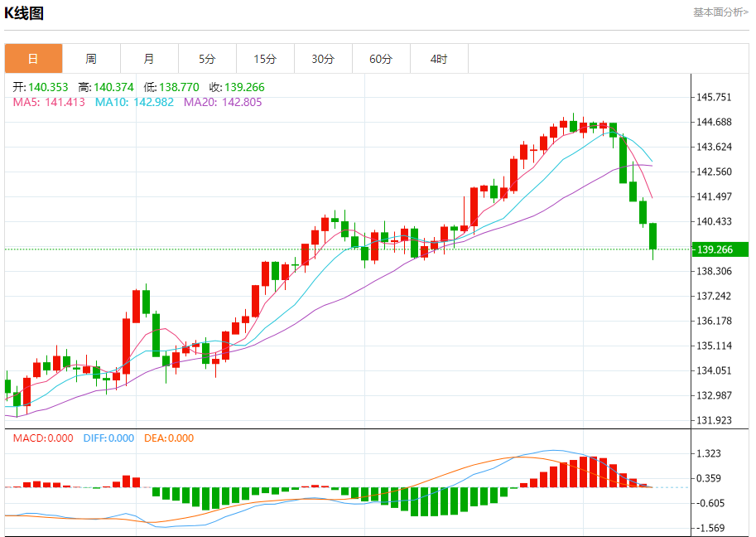The image size is (756, 537).
Task: Click the 132.987 price axis label
Action: 714,395
